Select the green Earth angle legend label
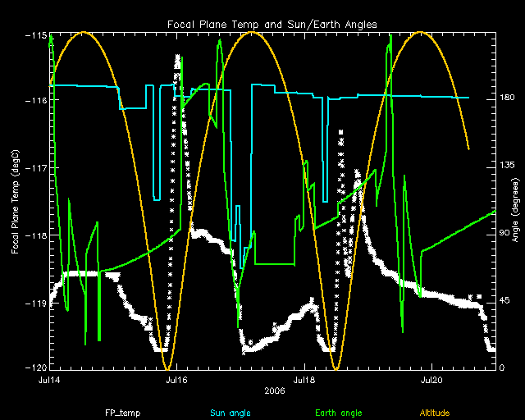This screenshot has height=420, width=525. click(x=339, y=412)
